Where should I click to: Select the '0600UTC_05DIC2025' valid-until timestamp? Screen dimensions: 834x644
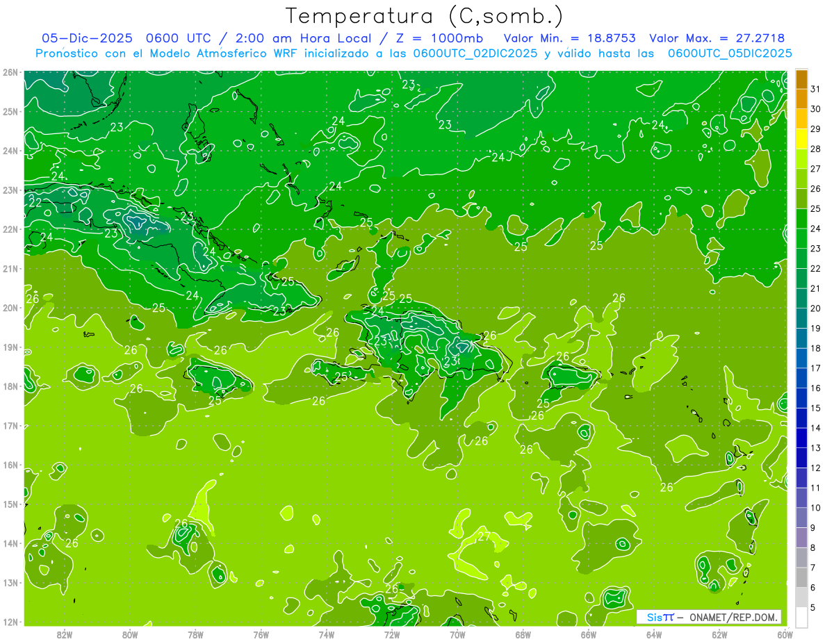pos(730,53)
